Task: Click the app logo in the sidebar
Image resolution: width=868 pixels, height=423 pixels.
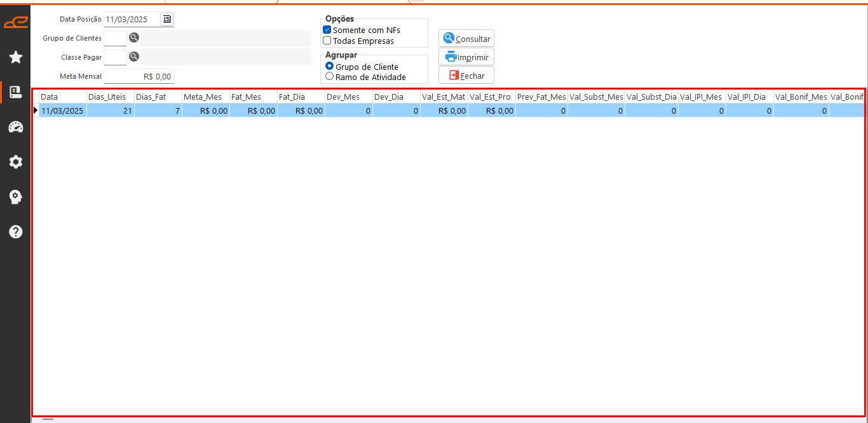Action: (x=15, y=23)
